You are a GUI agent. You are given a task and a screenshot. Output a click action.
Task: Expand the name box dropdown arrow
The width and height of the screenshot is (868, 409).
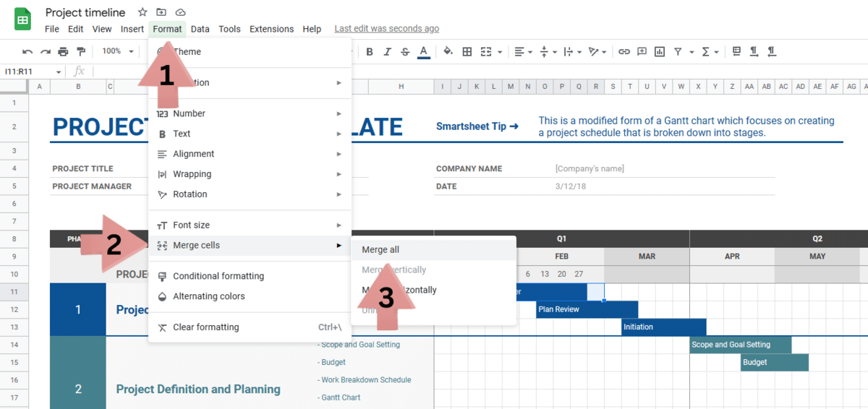(x=59, y=72)
